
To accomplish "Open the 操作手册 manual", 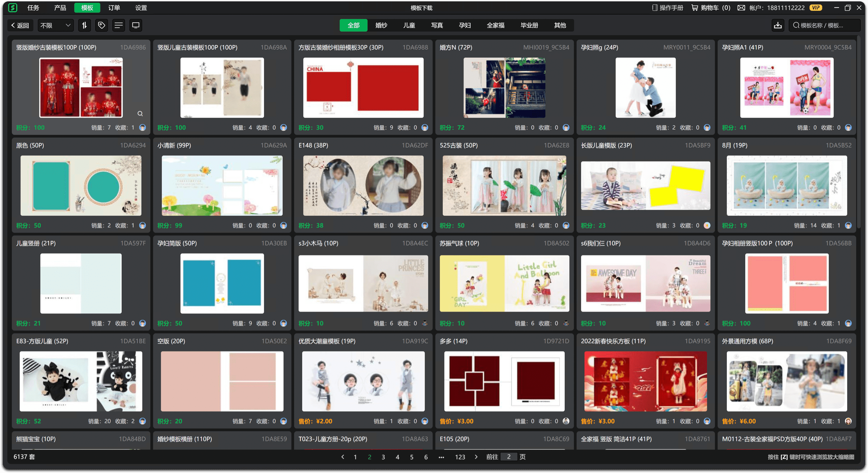I will [668, 8].
